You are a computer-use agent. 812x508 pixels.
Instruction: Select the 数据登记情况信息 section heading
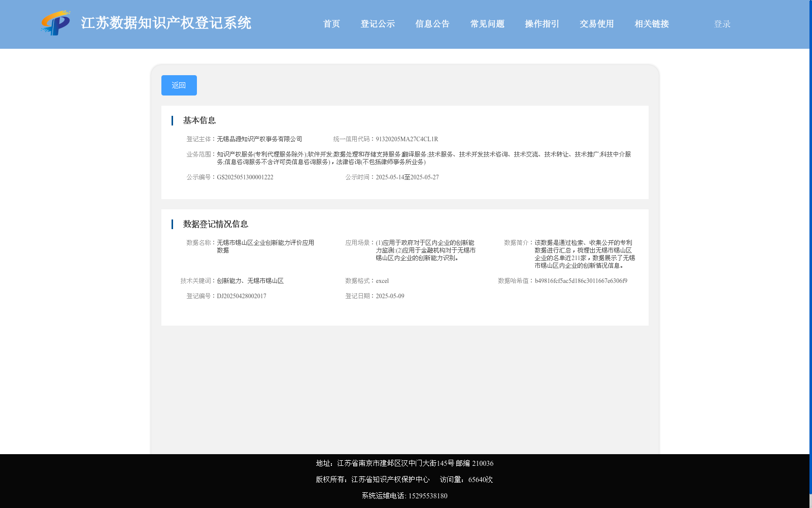coord(216,224)
